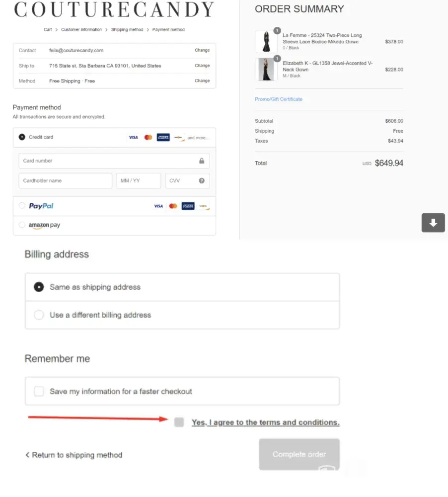Viewport: 448px width, 497px height.
Task: Click the scroll-down arrow button
Action: pos(433,223)
